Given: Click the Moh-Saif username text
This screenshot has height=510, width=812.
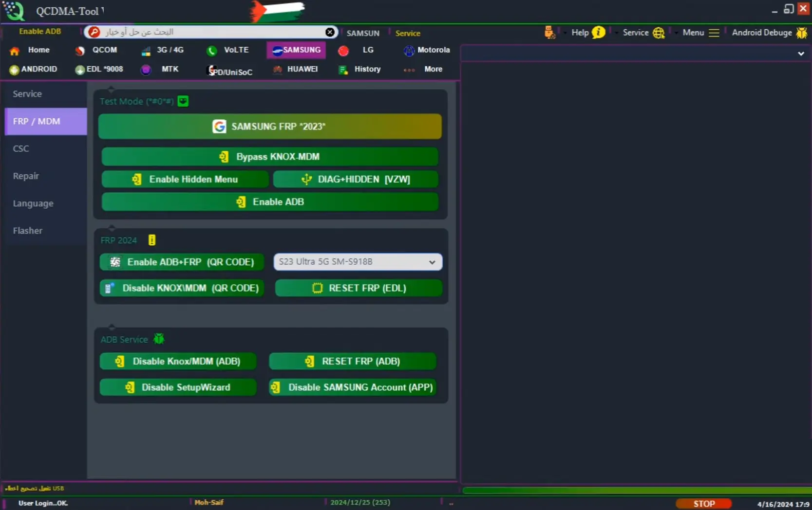Looking at the screenshot, I should point(209,502).
